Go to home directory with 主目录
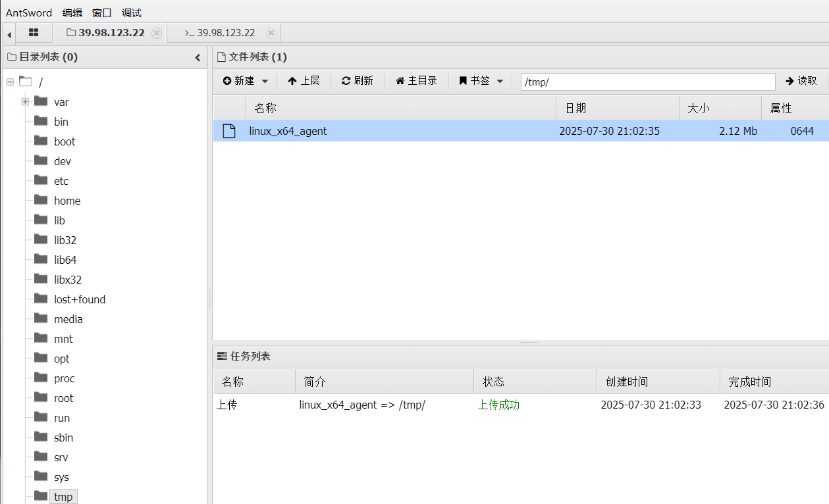This screenshot has width=829, height=504. [416, 81]
